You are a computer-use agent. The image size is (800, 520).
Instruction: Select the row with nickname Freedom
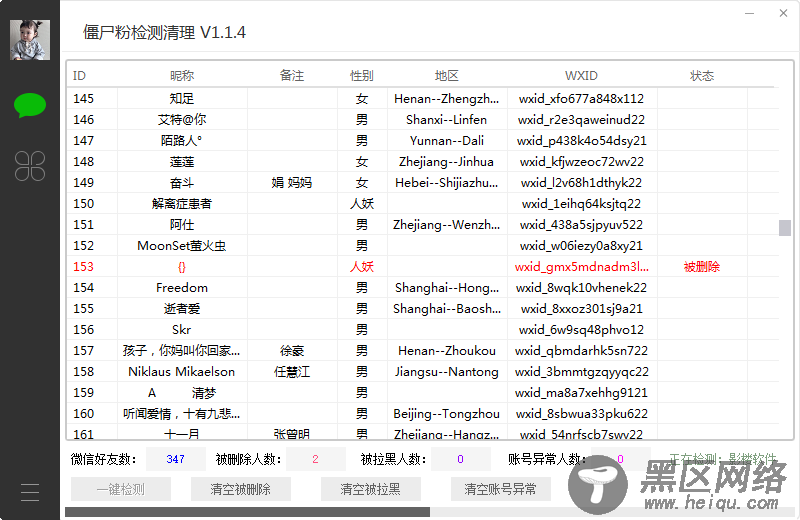coord(422,287)
